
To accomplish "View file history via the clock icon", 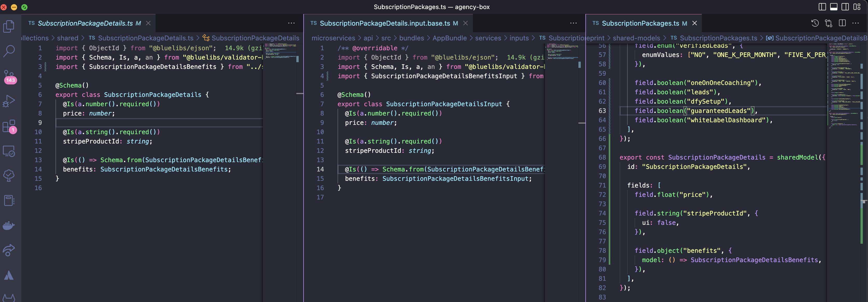I will [x=815, y=23].
